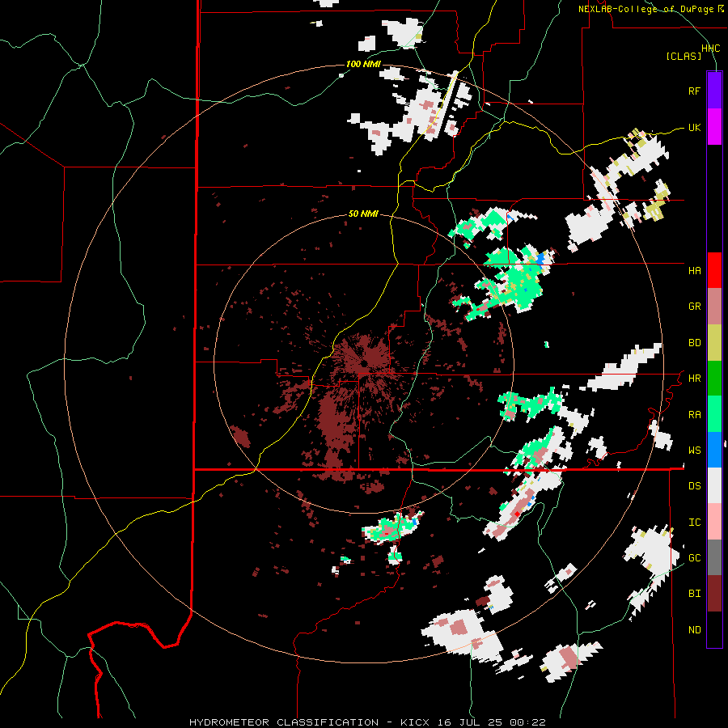Click the ND black legend swatch

tap(714, 629)
